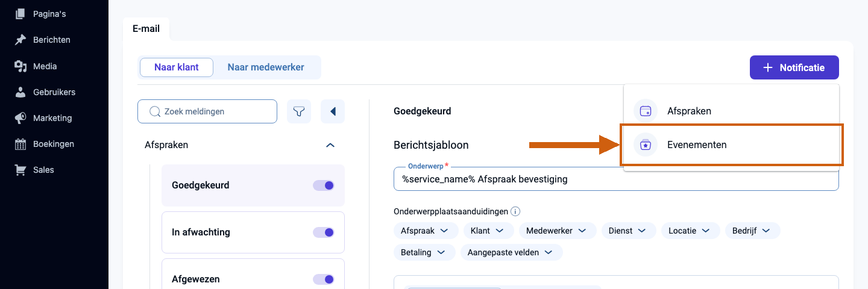868x289 pixels.
Task: Click the filter funnel icon
Action: pyautogui.click(x=299, y=111)
